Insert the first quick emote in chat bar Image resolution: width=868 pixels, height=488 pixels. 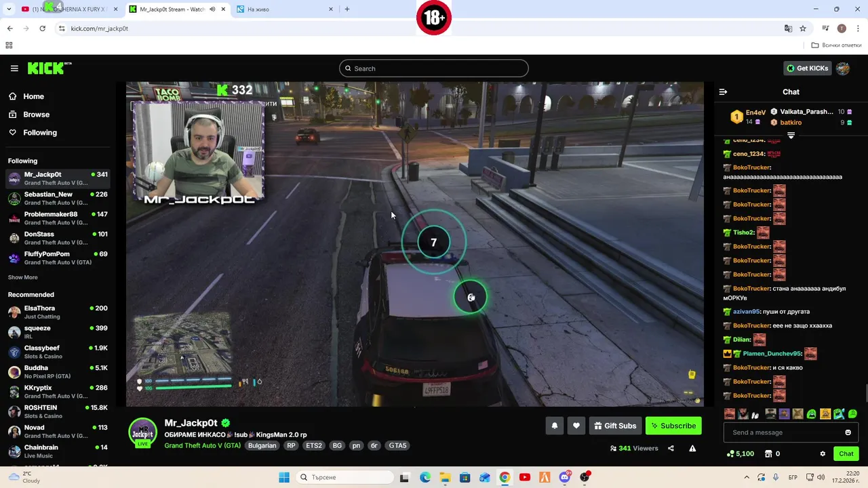pos(730,413)
